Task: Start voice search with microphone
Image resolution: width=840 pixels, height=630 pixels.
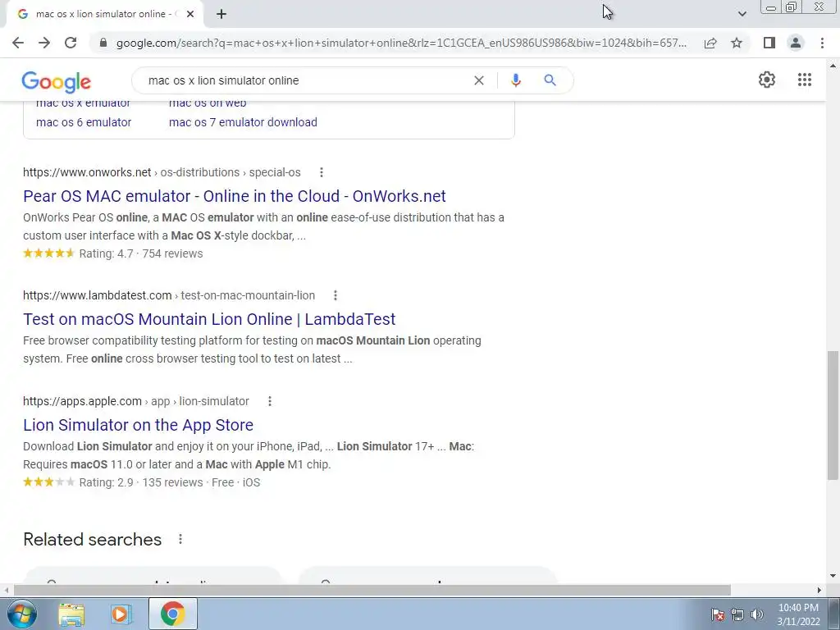Action: point(515,80)
